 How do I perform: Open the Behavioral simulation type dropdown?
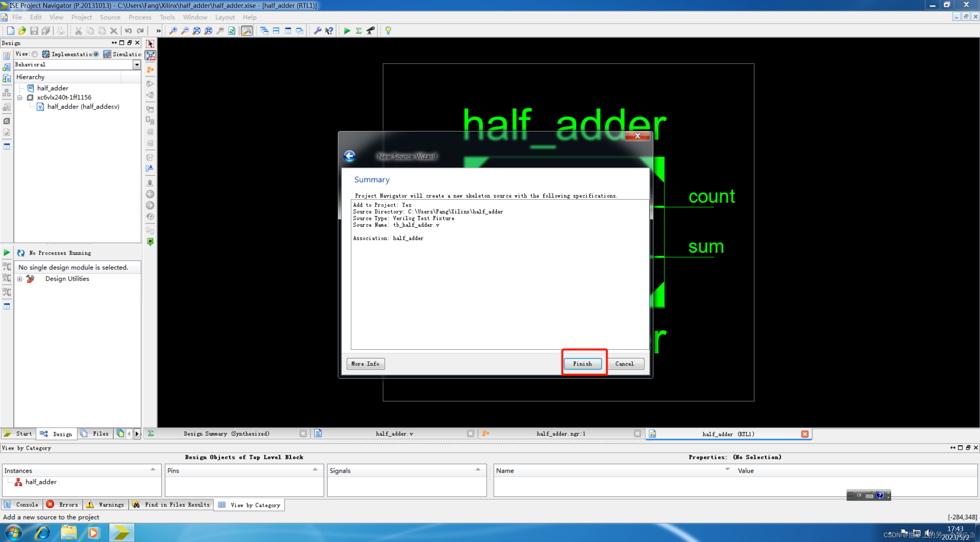coord(136,65)
